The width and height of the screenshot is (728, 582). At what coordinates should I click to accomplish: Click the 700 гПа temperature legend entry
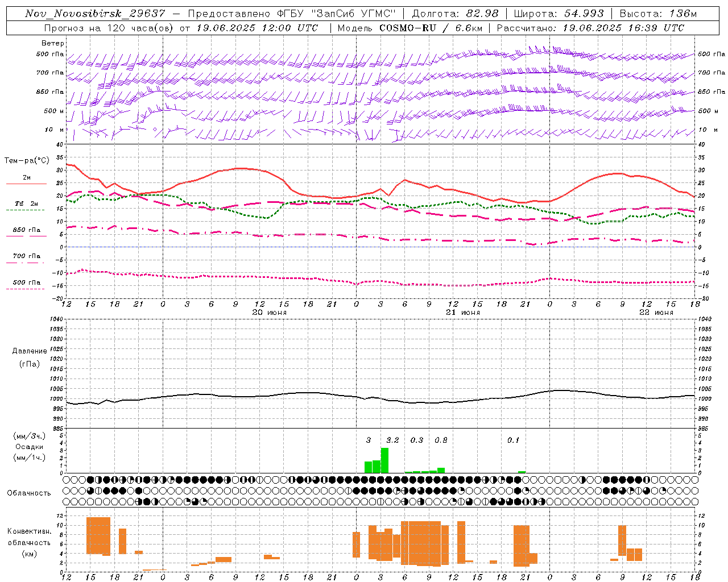27,256
